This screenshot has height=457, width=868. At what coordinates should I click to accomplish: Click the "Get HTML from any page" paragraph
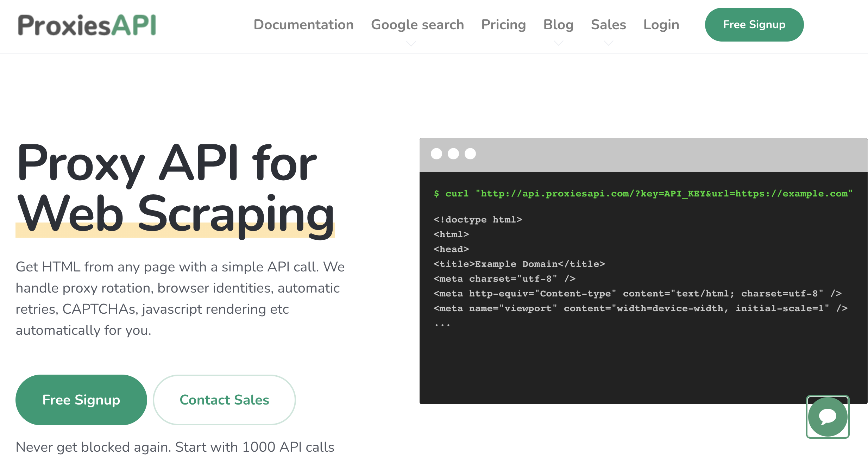[x=181, y=299]
